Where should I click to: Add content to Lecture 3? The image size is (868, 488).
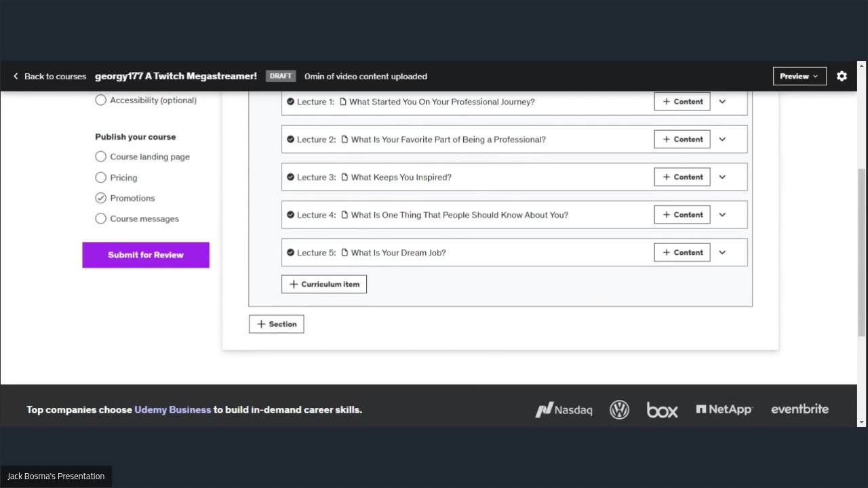click(682, 177)
